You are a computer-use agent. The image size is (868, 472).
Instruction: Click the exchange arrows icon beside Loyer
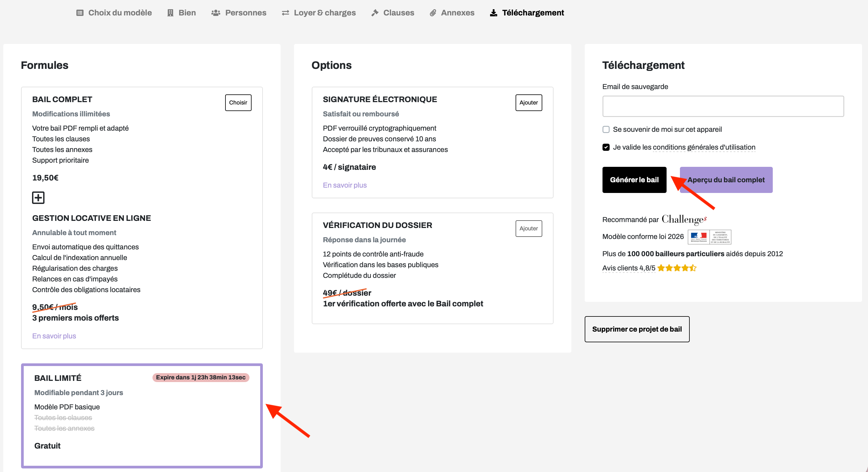click(285, 13)
